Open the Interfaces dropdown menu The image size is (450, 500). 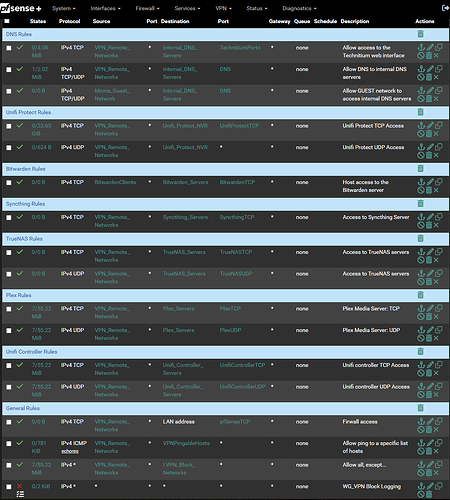105,8
